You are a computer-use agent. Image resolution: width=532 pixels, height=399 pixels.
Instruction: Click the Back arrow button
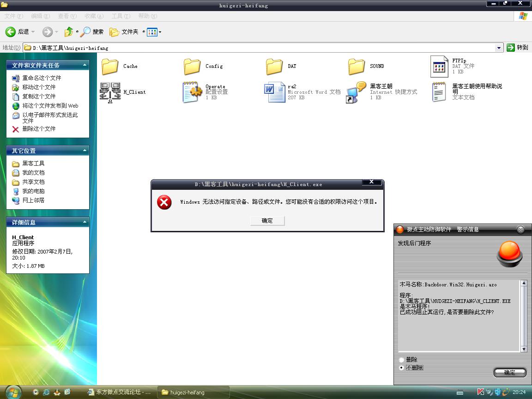pos(11,32)
